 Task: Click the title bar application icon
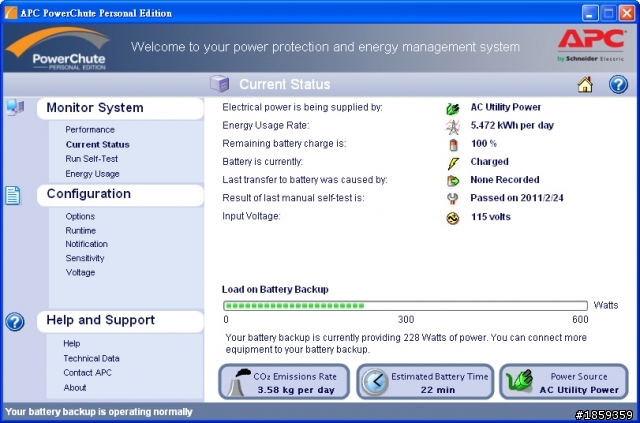(x=11, y=13)
